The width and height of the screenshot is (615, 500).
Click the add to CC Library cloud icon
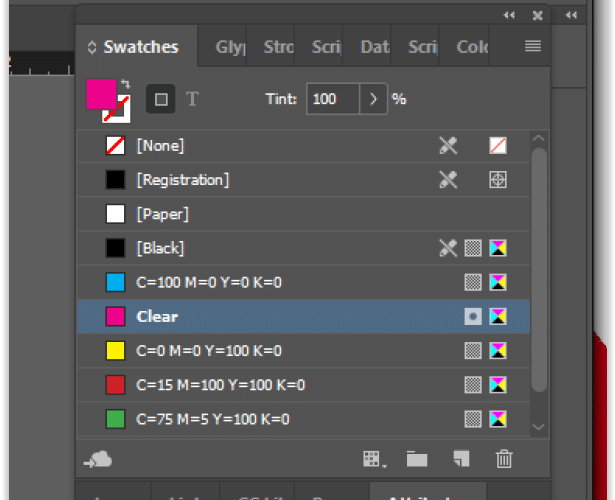[98, 459]
